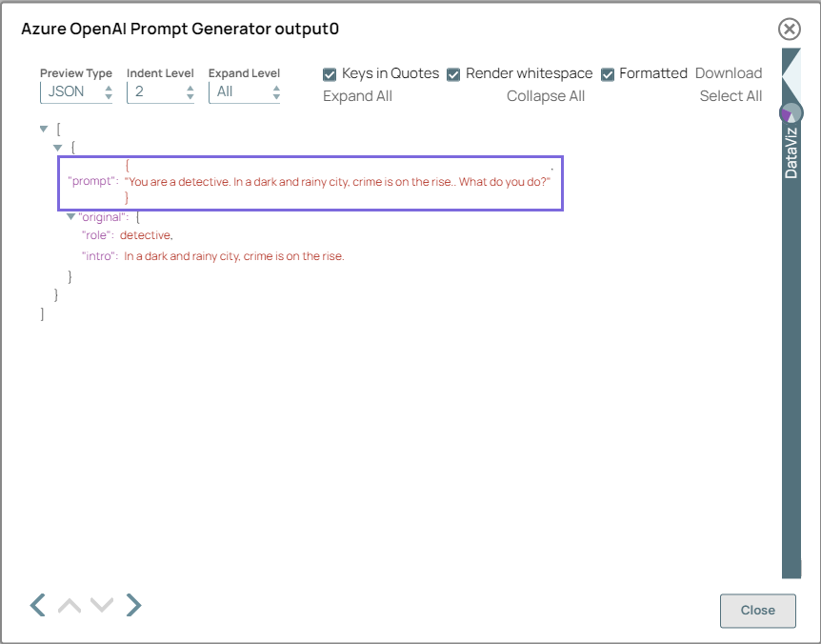This screenshot has height=644, width=821.
Task: Click the Expand All link
Action: 357,95
